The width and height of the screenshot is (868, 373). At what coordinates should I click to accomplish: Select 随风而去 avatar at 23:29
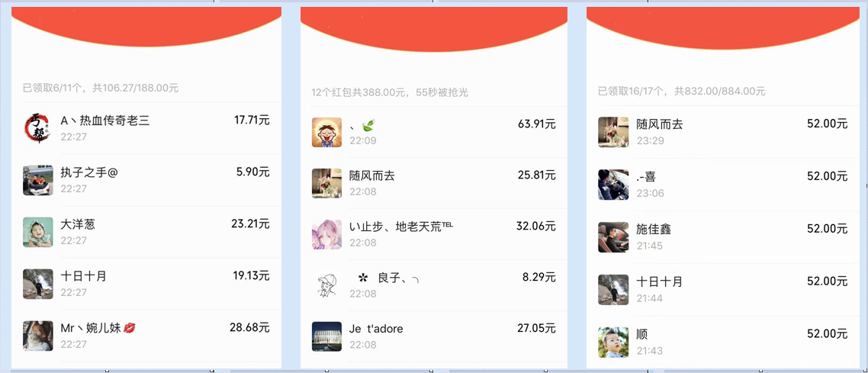[x=613, y=132]
